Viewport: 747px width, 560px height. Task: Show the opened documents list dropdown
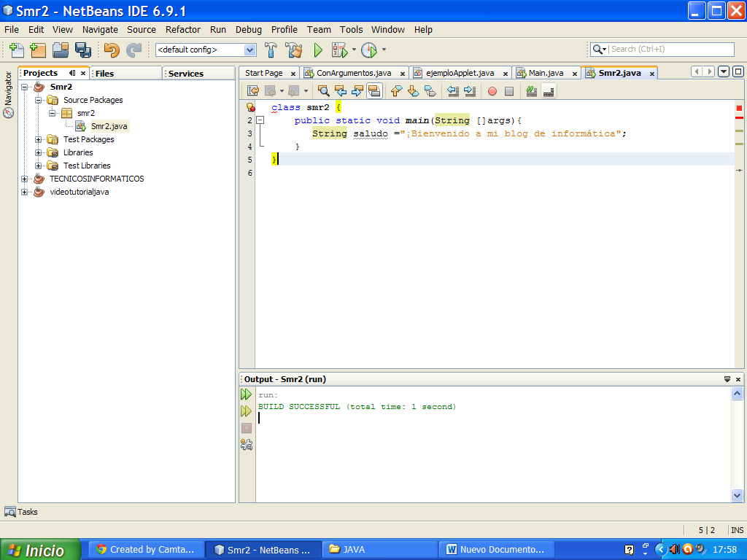(x=724, y=72)
